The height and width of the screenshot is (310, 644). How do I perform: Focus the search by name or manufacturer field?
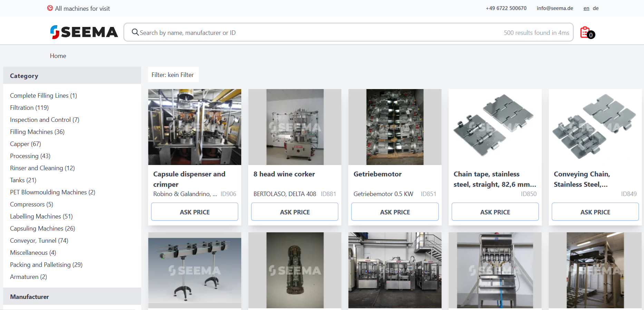click(349, 32)
